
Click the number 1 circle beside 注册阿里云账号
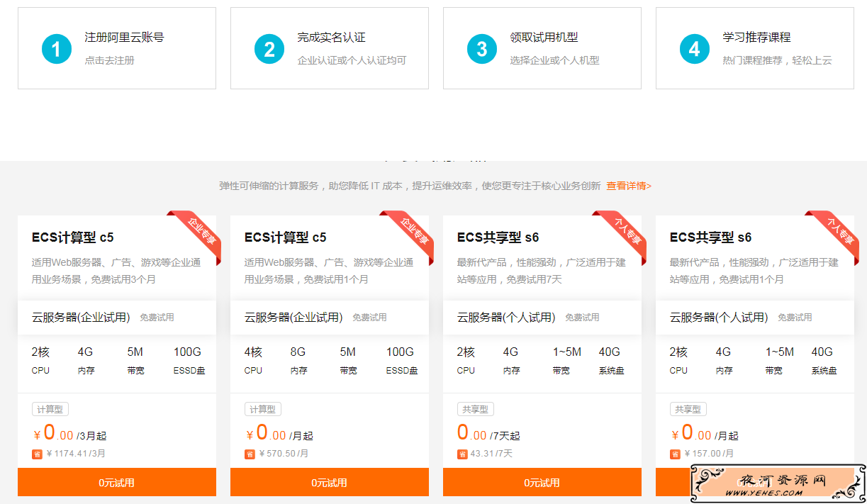click(x=57, y=48)
